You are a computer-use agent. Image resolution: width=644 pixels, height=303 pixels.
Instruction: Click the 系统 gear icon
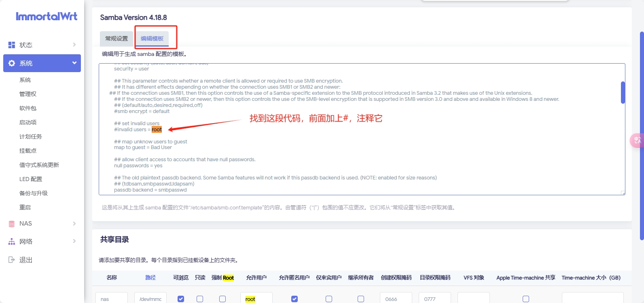coord(12,63)
